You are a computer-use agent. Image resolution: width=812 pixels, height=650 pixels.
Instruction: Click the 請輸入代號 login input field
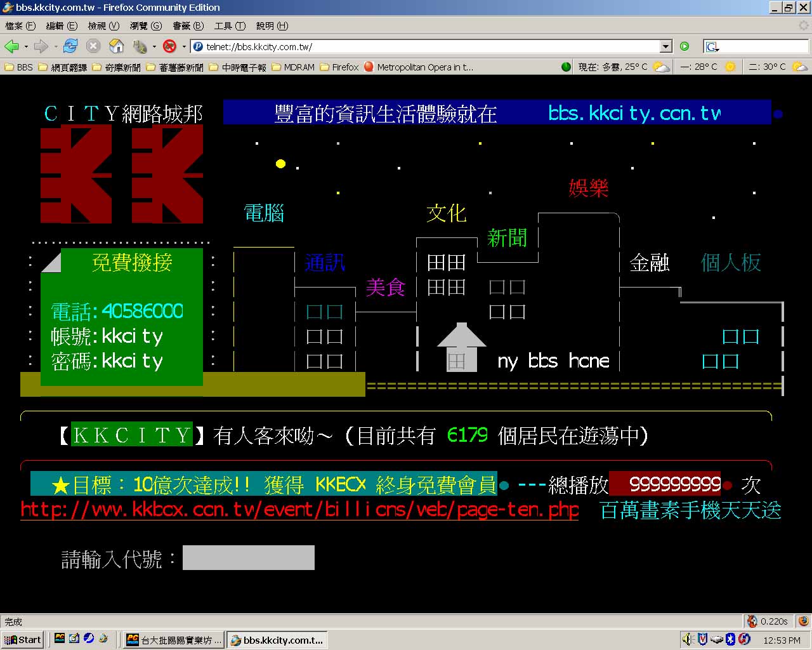pos(249,558)
